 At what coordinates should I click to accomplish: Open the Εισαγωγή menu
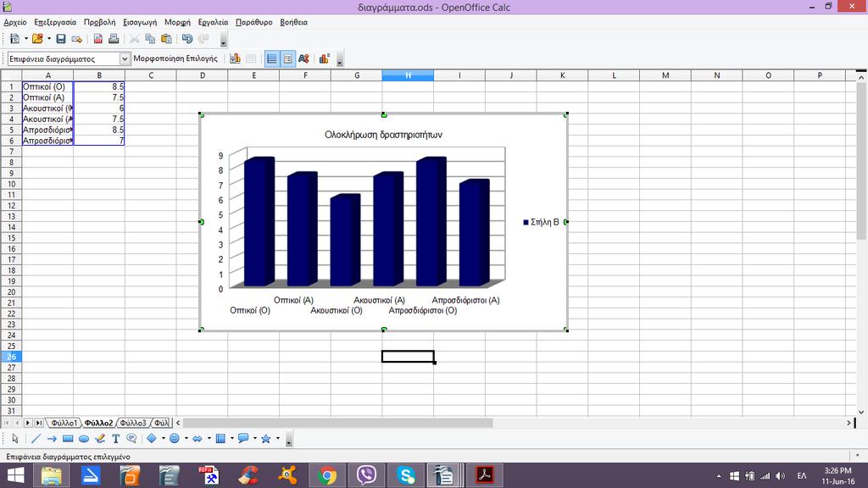click(140, 22)
